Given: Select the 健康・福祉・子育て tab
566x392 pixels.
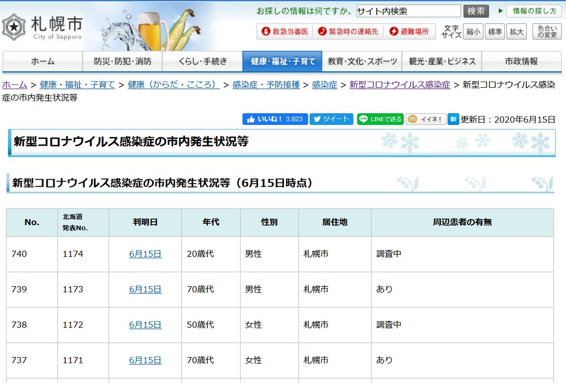Looking at the screenshot, I should point(282,61).
